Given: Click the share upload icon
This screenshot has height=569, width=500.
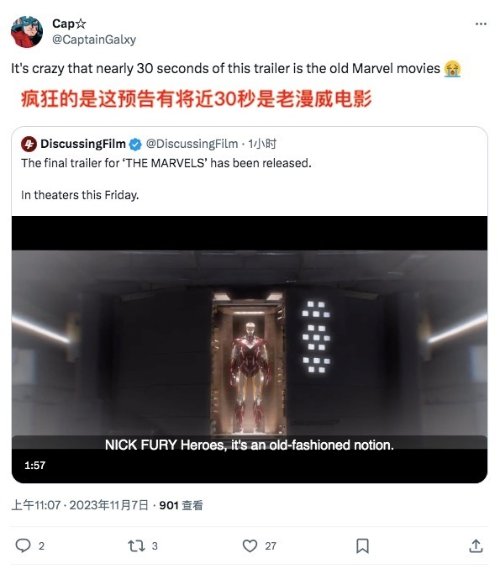Looking at the screenshot, I should pyautogui.click(x=476, y=545).
